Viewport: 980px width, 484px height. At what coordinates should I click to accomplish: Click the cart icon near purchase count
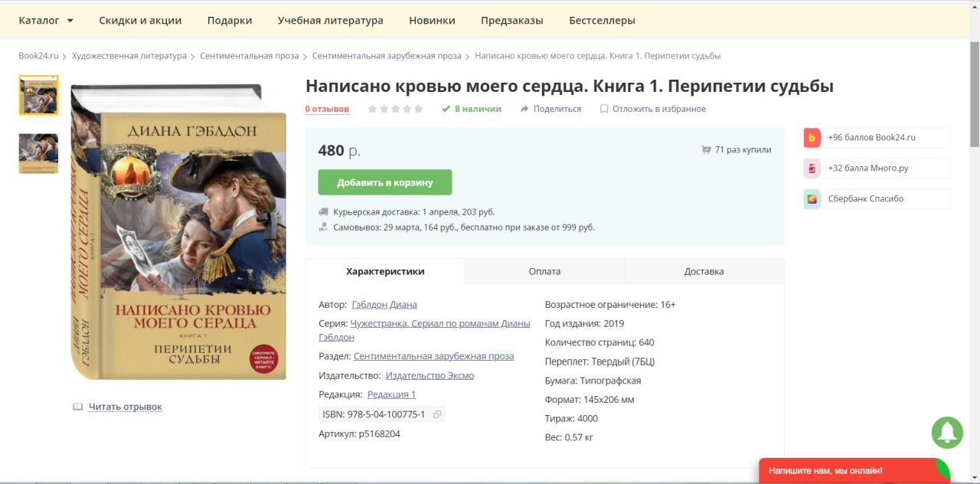[706, 150]
